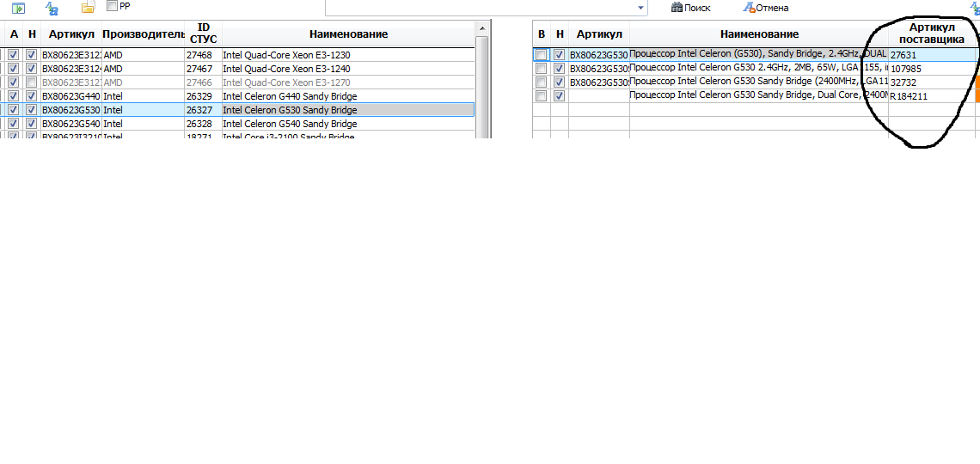Click the left table vertical scrollbar thumb
The height and width of the screenshot is (464, 980).
(481, 88)
